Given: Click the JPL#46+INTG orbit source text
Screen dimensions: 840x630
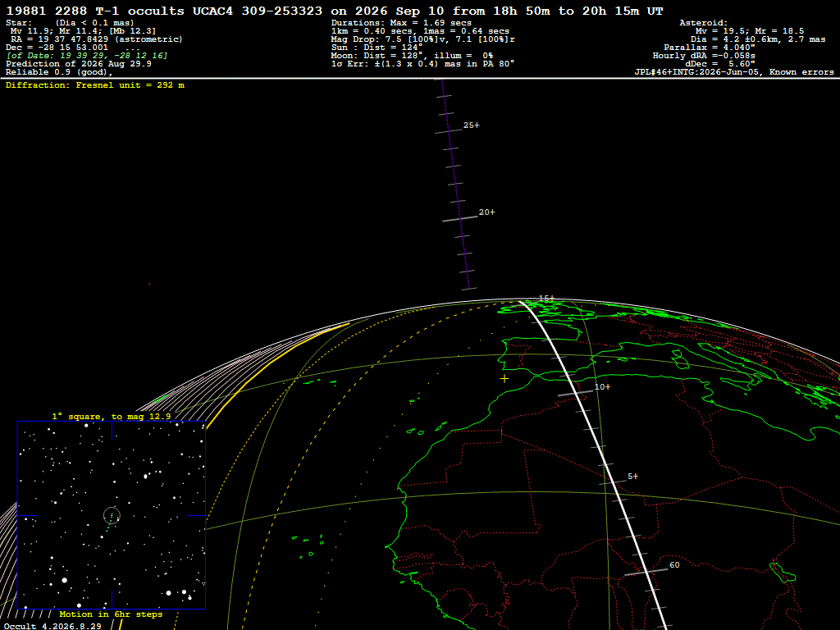Looking at the screenshot, I should (x=734, y=72).
